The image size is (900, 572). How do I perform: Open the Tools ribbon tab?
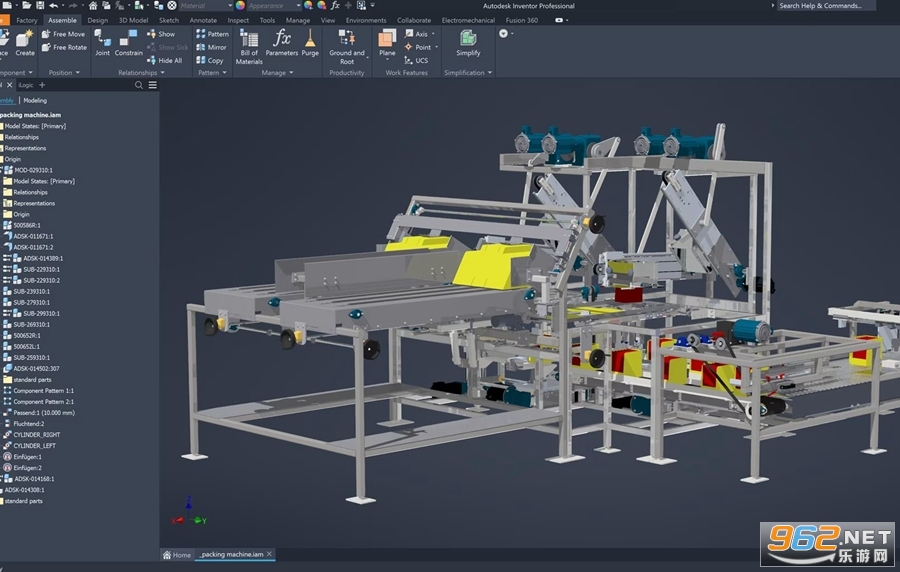point(267,20)
